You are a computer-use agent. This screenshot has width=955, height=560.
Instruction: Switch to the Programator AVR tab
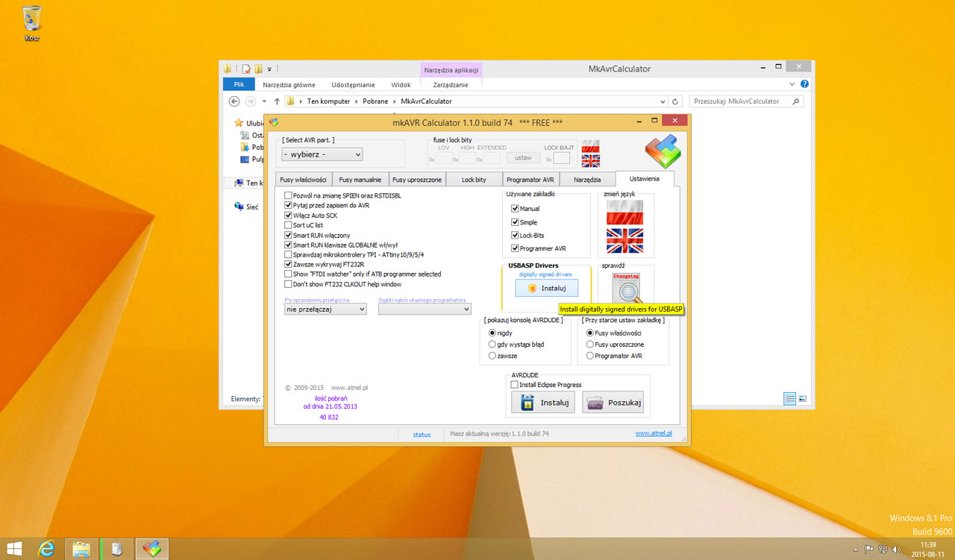point(530,180)
